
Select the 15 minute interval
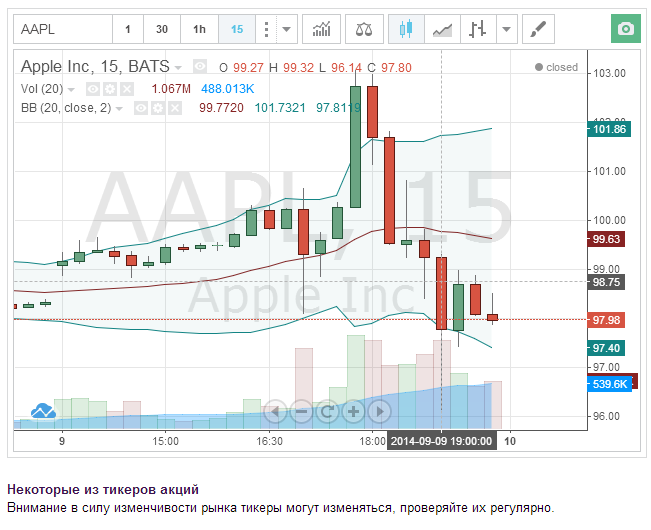[237, 29]
